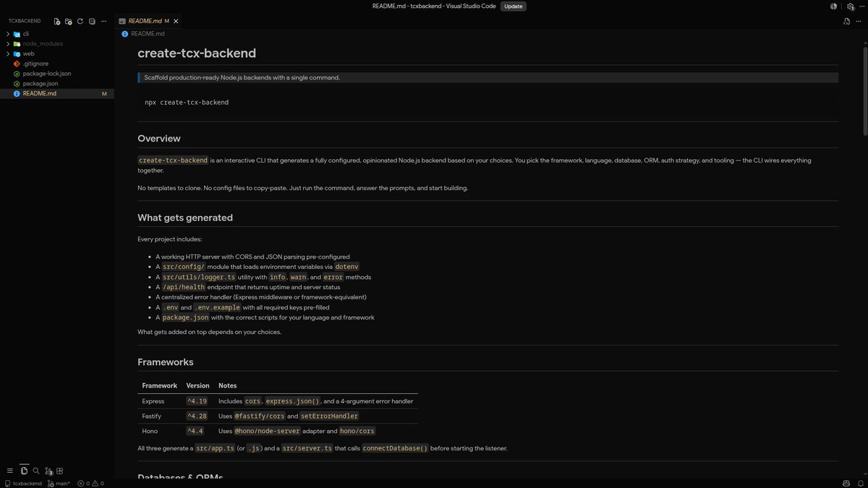Click the New File icon in explorer header

point(56,22)
